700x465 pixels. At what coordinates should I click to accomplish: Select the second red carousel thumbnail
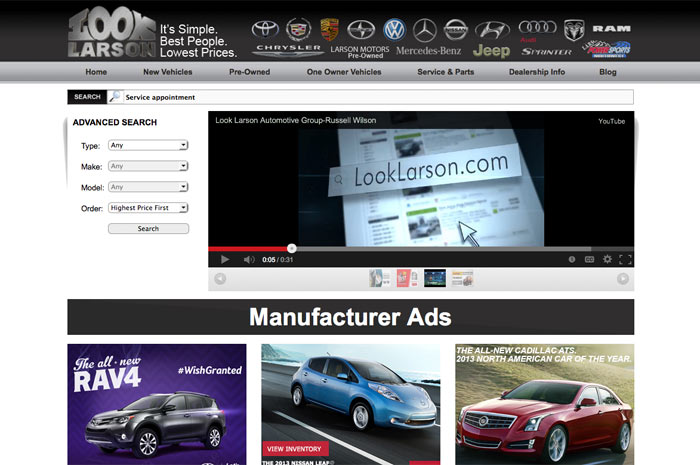pos(407,278)
